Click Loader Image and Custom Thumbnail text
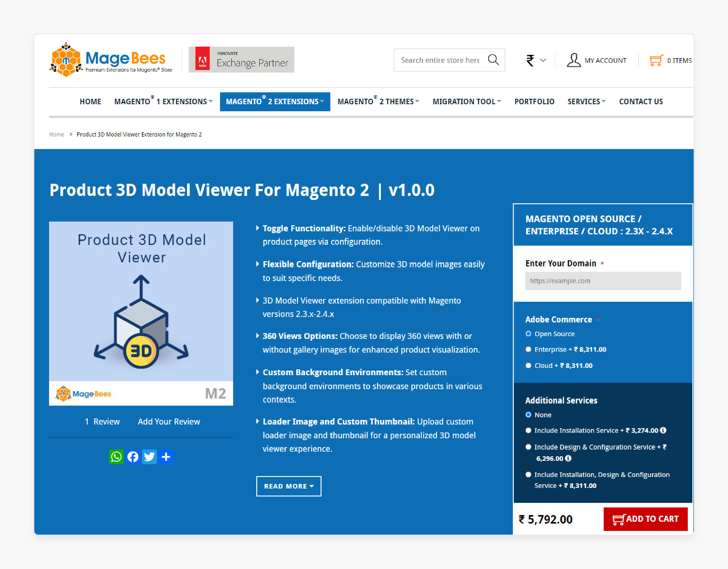The image size is (728, 569). tap(369, 435)
